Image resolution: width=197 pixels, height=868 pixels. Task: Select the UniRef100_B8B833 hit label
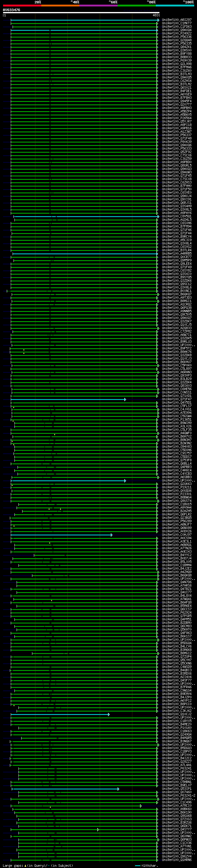point(177,57)
